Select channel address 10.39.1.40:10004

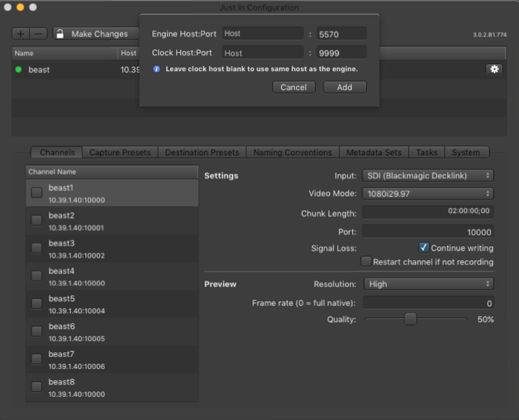click(x=77, y=310)
